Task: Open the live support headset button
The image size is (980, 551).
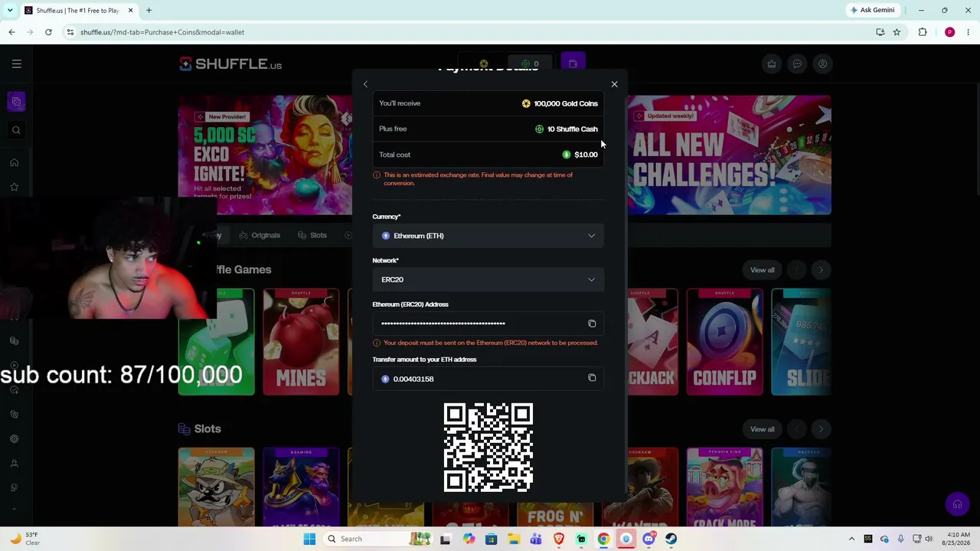Action: tap(957, 504)
